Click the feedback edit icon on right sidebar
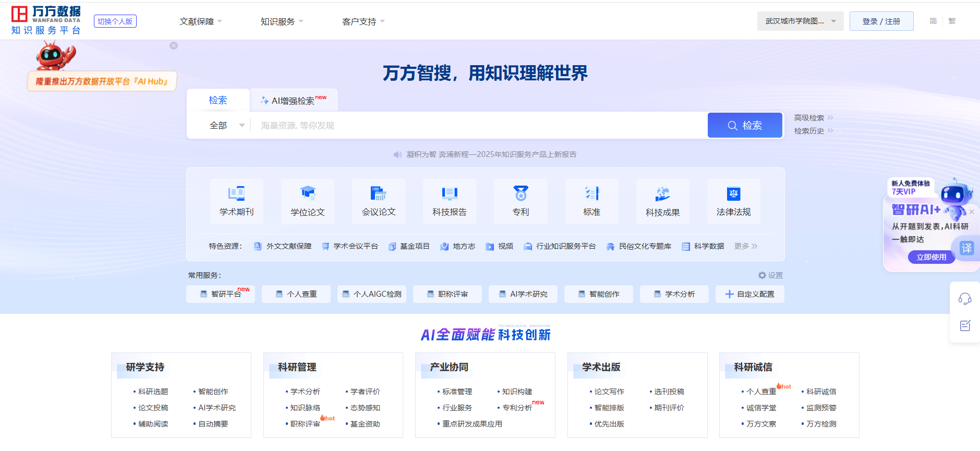This screenshot has height=451, width=980. (965, 326)
